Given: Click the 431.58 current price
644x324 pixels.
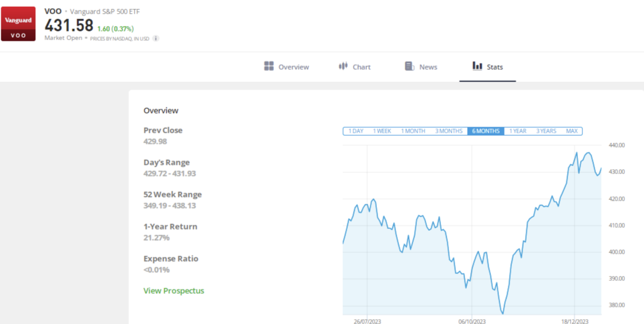Looking at the screenshot, I should pos(69,25).
